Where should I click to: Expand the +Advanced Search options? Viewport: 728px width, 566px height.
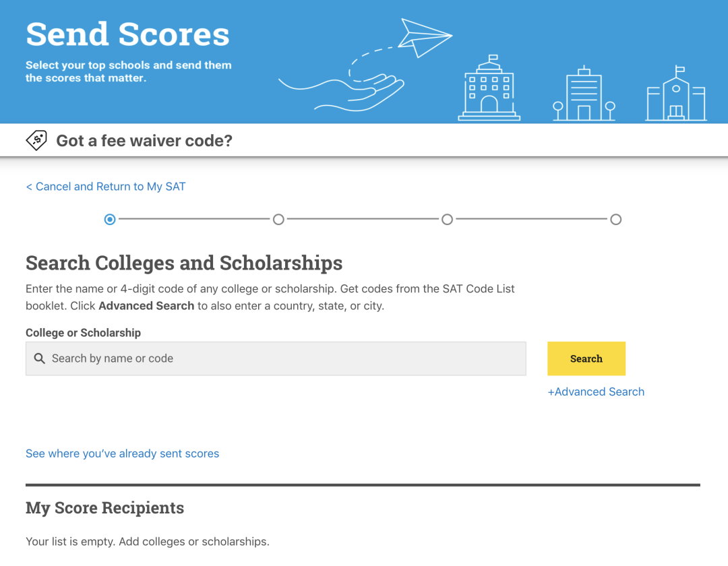tap(596, 391)
